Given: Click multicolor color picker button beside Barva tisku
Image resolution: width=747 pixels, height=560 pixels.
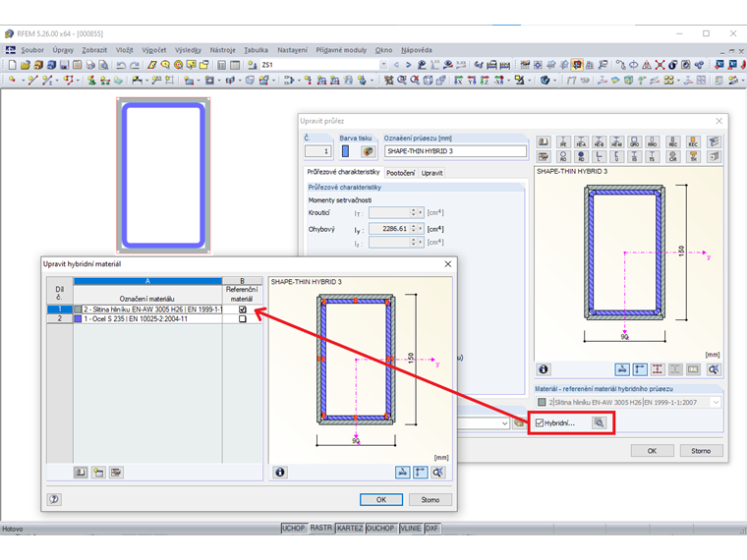Looking at the screenshot, I should [x=368, y=151].
